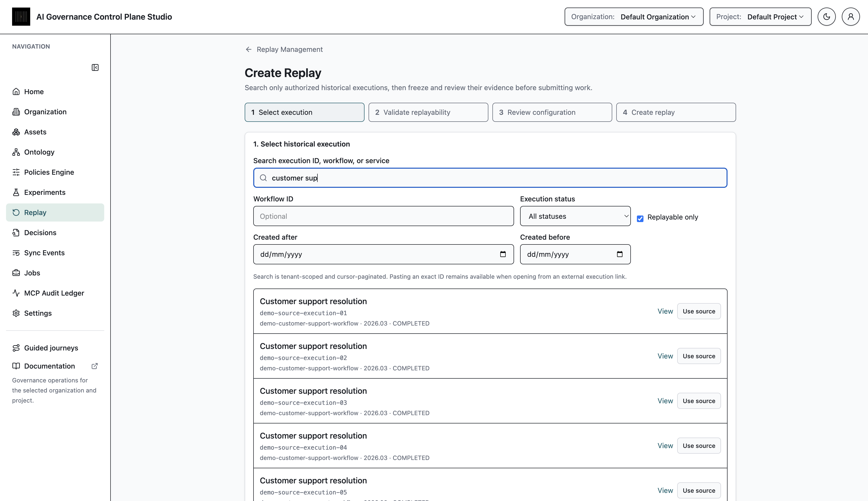This screenshot has width=868, height=501.
Task: Go to step 2 Validate replayability
Action: [x=428, y=112]
